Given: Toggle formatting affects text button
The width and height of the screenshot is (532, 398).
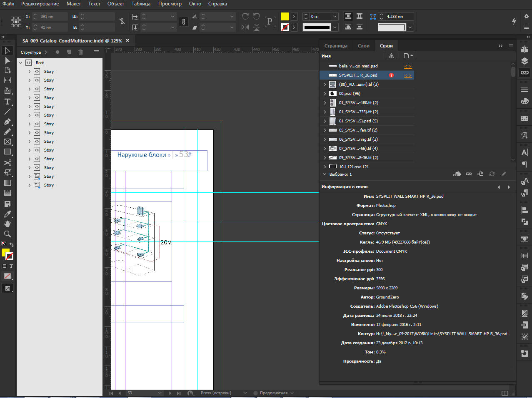Looking at the screenshot, I should coord(11,266).
